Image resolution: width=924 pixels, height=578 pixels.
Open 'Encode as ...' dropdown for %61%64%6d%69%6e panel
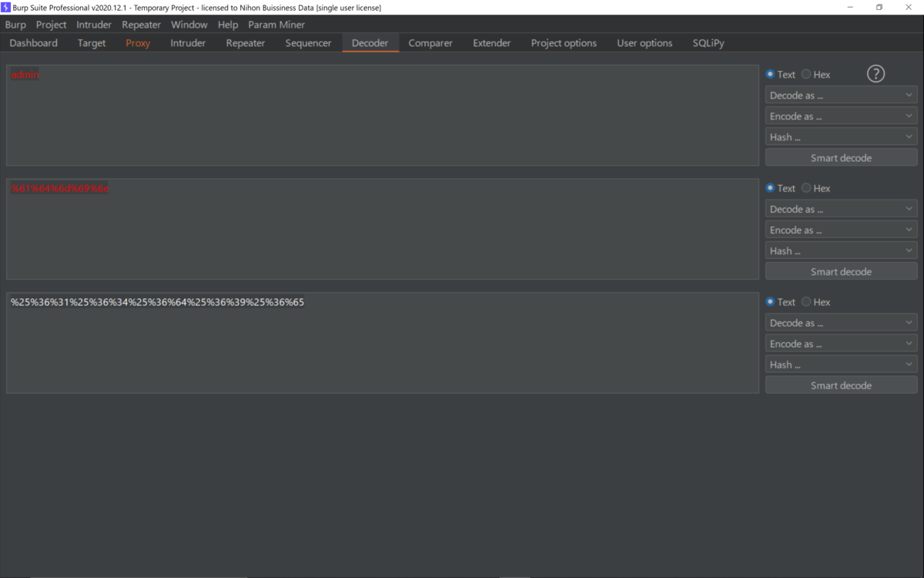click(x=841, y=230)
